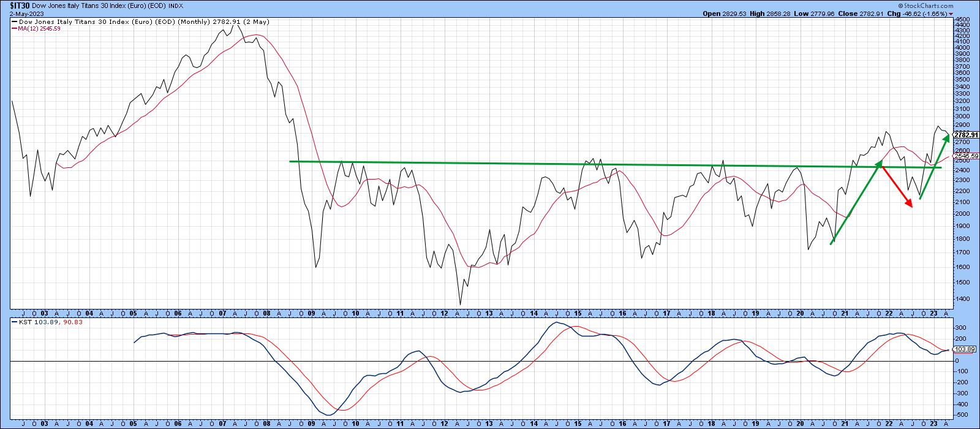Select the Dow Jones Italy Titans 30 header title
Viewport: 980px width, 429px height.
pyautogui.click(x=99, y=6)
